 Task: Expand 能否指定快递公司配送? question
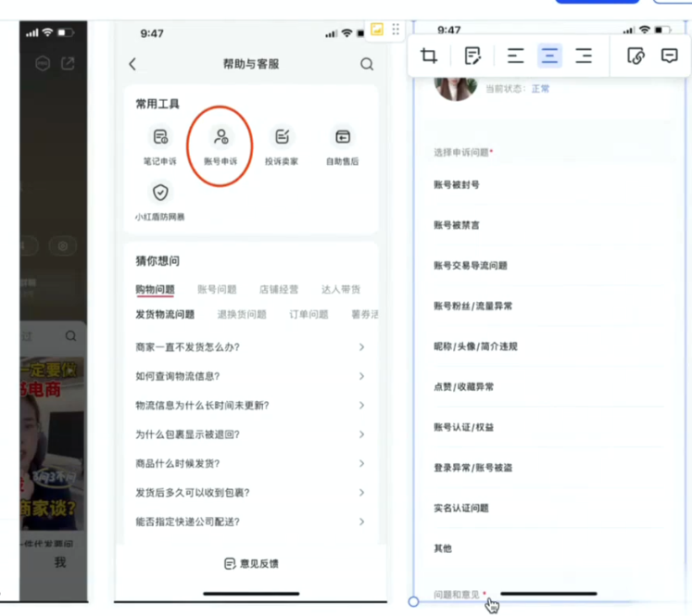point(250,522)
